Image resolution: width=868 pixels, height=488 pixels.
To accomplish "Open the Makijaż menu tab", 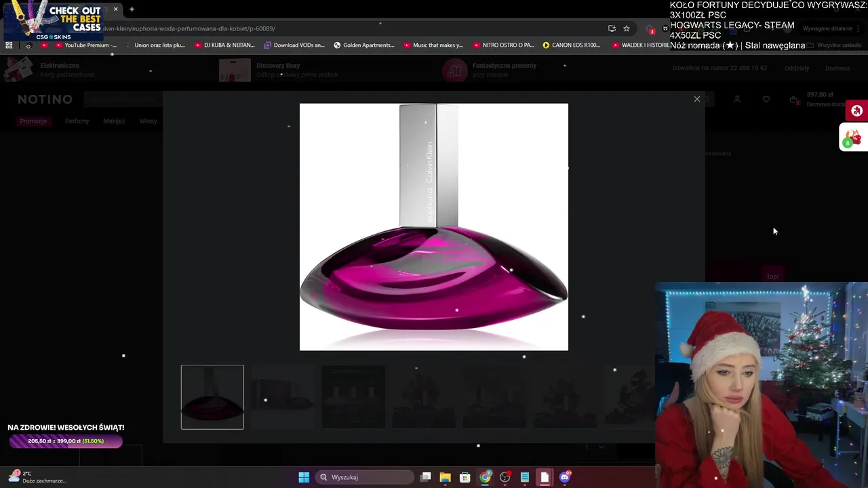I will pyautogui.click(x=114, y=121).
